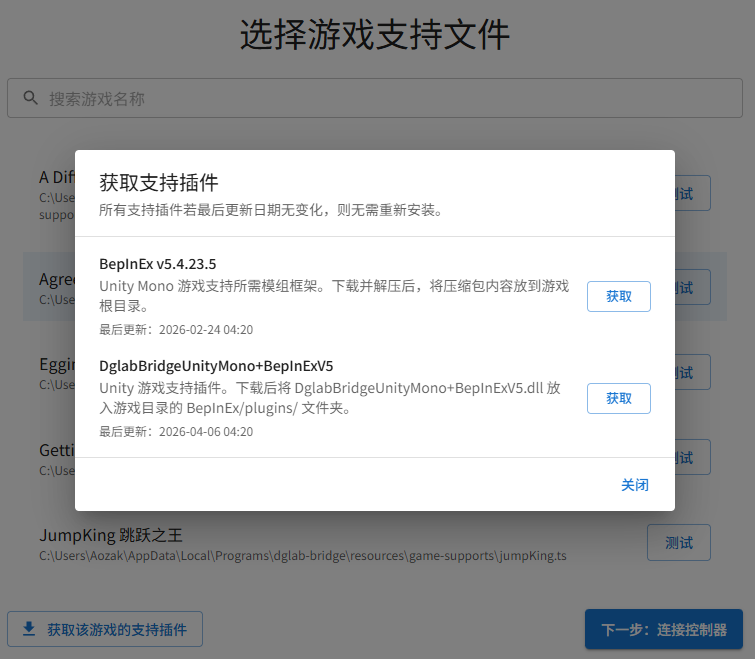Click the BepInEx v5.4.23.5 plugin title
The width and height of the screenshot is (755, 659).
tap(157, 264)
